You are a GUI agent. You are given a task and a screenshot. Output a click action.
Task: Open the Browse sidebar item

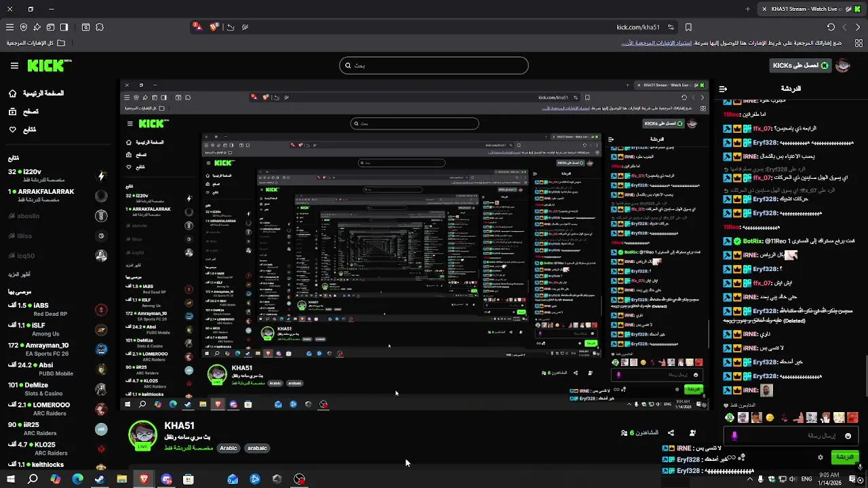[x=24, y=111]
